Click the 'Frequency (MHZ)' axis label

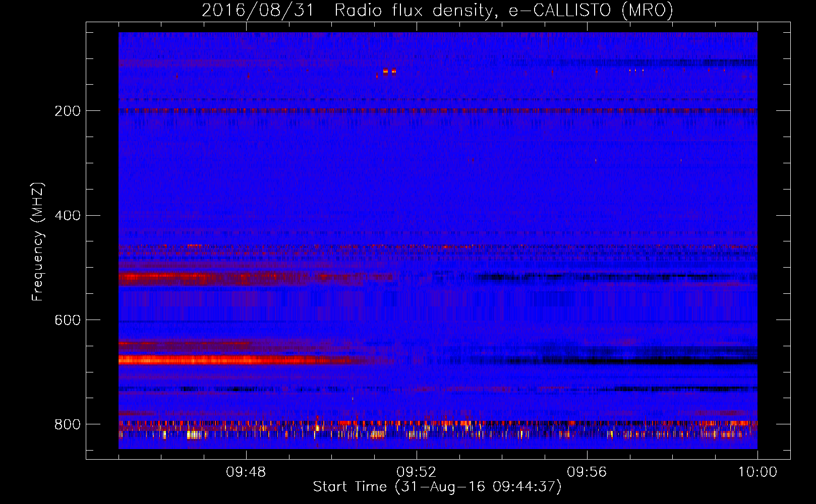(x=37, y=242)
